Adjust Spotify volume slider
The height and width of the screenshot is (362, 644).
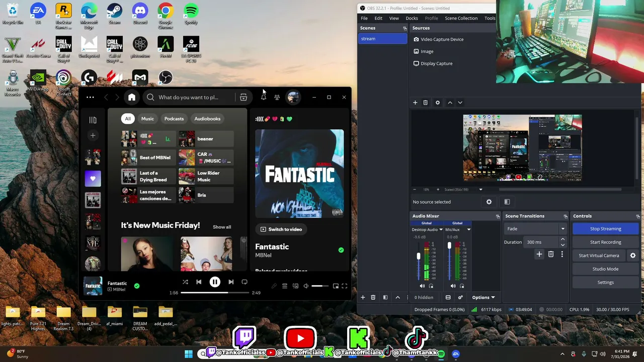tap(320, 286)
